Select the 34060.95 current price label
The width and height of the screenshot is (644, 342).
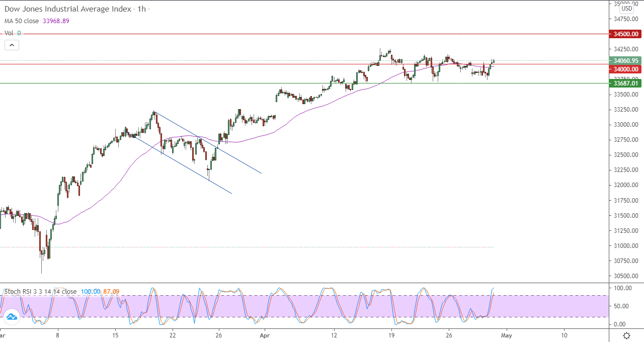coord(625,60)
